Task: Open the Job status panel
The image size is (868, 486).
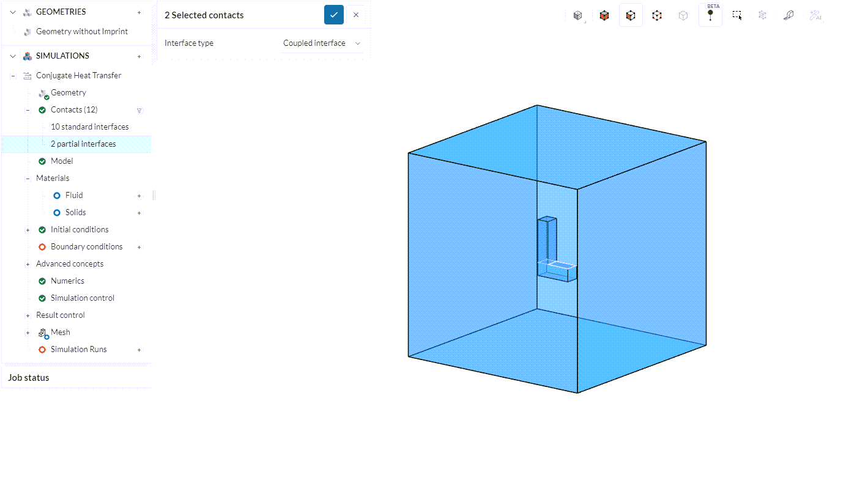Action: point(29,378)
